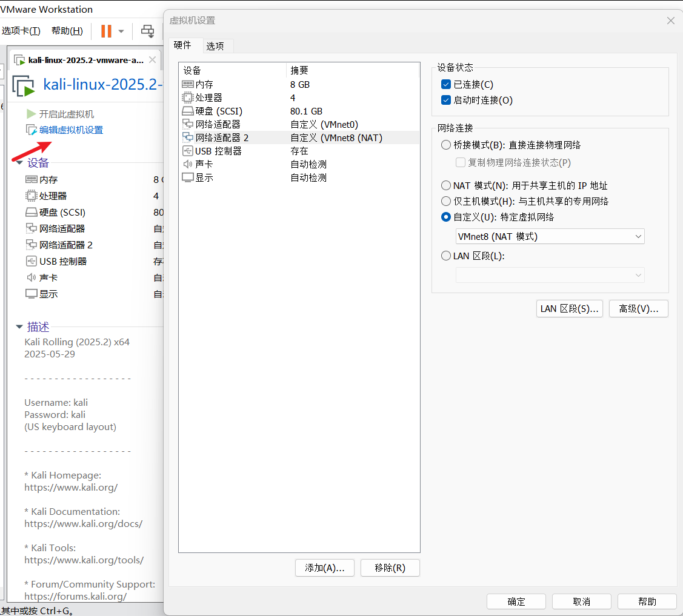
Task: Close the 虚拟机设置 dialog
Action: [670, 21]
